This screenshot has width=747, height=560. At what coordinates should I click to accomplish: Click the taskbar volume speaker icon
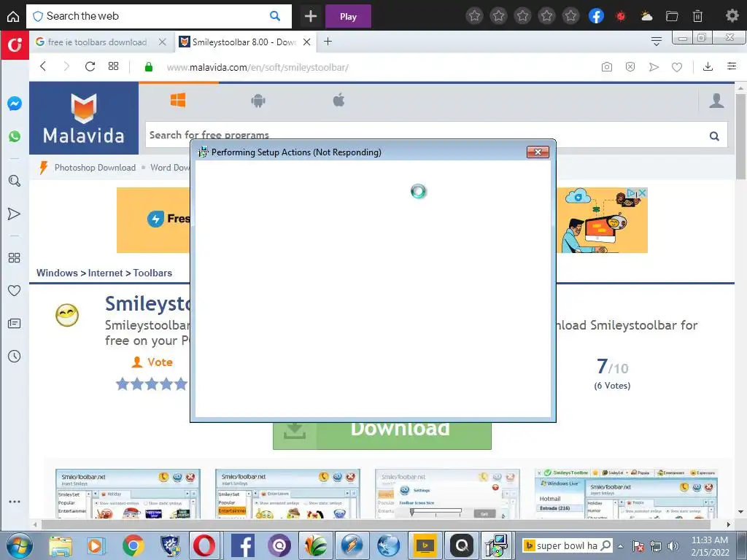673,545
